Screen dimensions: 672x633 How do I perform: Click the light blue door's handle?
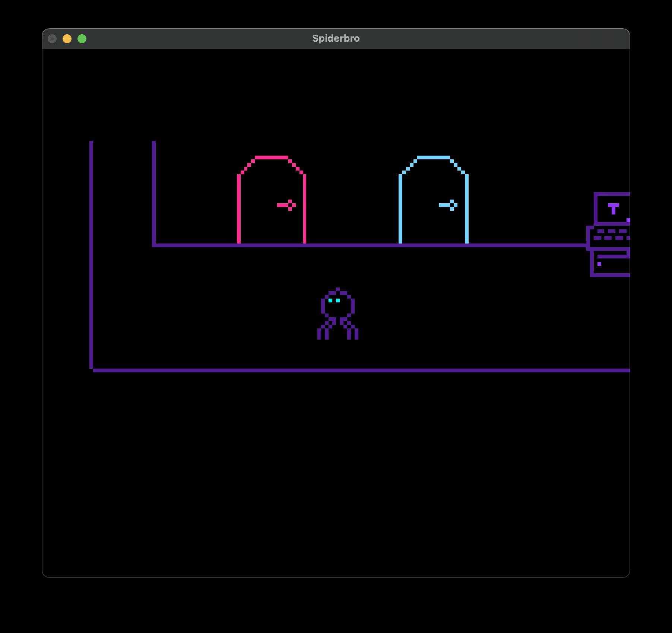[448, 205]
